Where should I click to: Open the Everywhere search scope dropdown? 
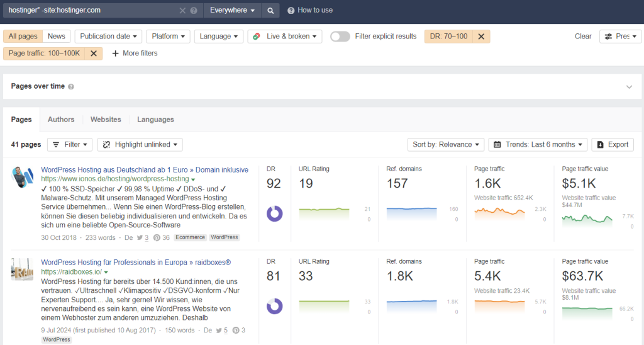(232, 10)
